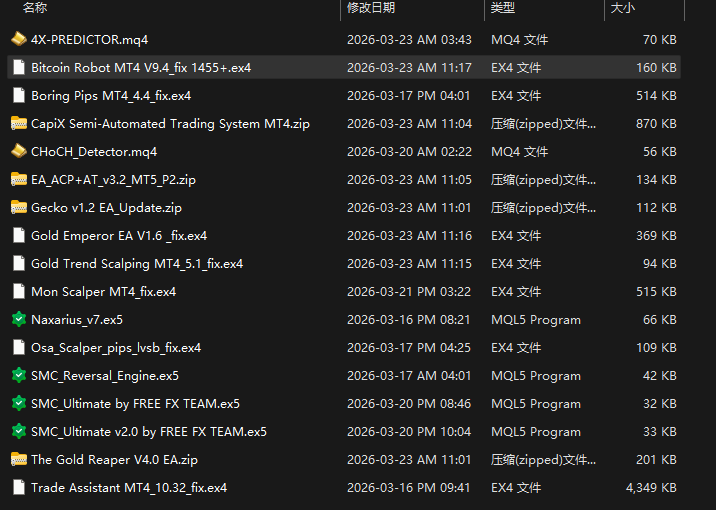Click EX4 文件 type in Gold Emperor row
This screenshot has width=716, height=510.
(x=516, y=236)
